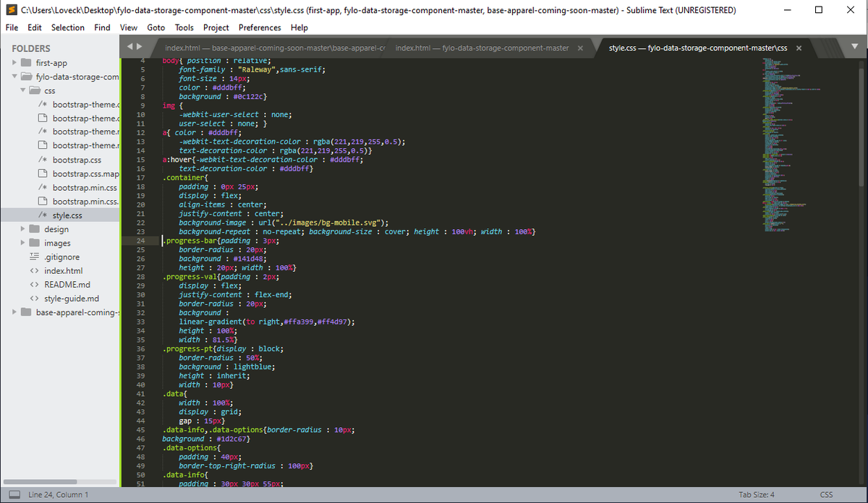Open index.html in the sidebar tree
The width and height of the screenshot is (868, 503).
point(63,270)
